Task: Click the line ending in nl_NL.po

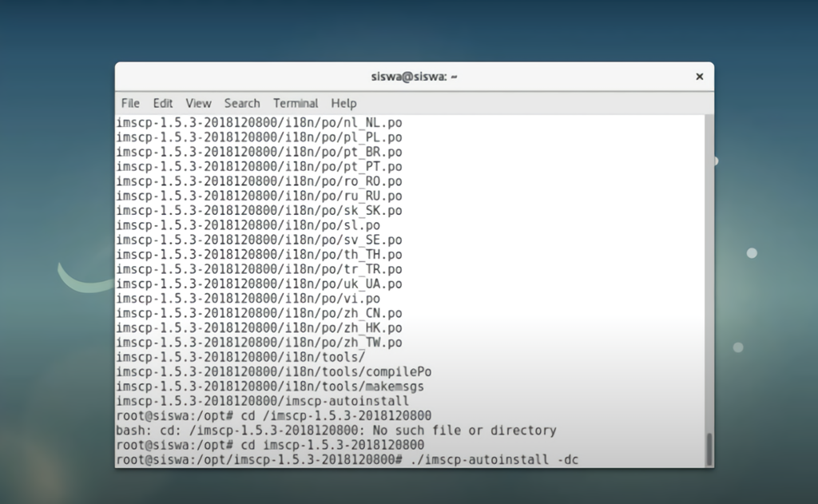Action: click(x=260, y=123)
